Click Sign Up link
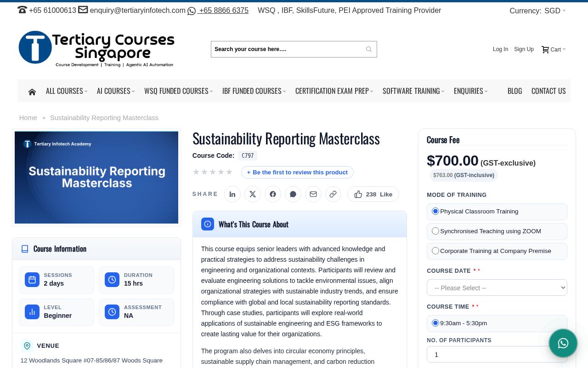 [x=524, y=49]
